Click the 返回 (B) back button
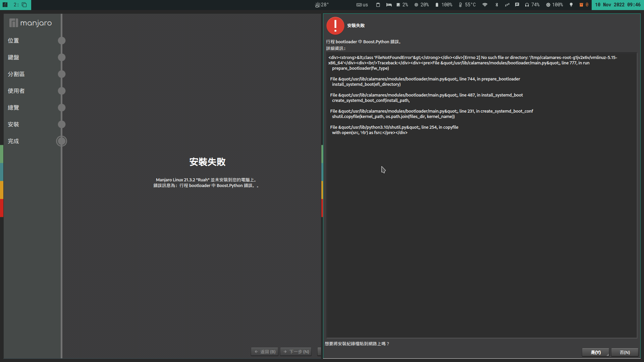The image size is (644, 362). [264, 352]
